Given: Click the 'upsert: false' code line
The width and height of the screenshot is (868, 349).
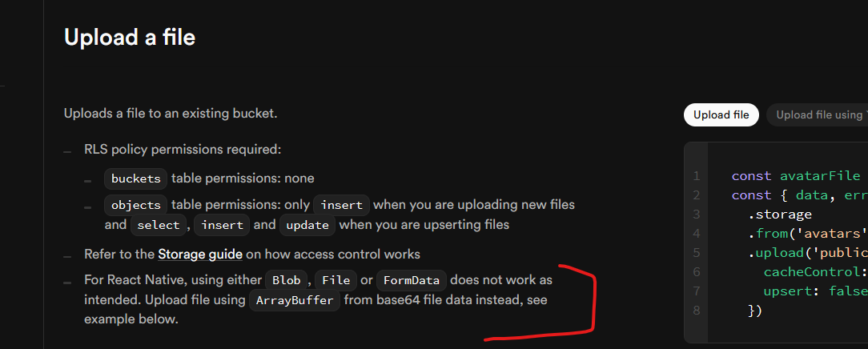Looking at the screenshot, I should coord(813,290).
